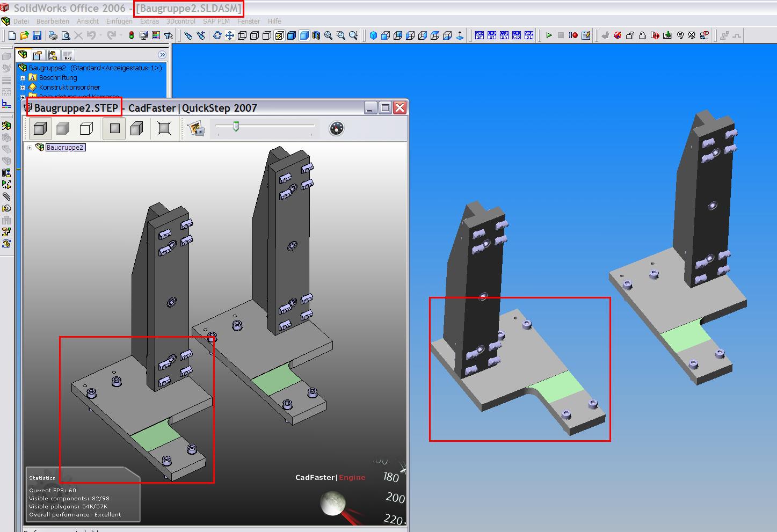The height and width of the screenshot is (532, 777).
Task: Click the Save icon in SolidWorks toolbar
Action: tap(37, 35)
